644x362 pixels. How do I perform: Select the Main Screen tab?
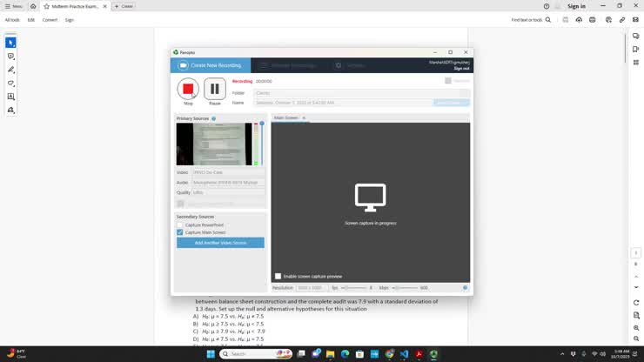[x=285, y=118]
